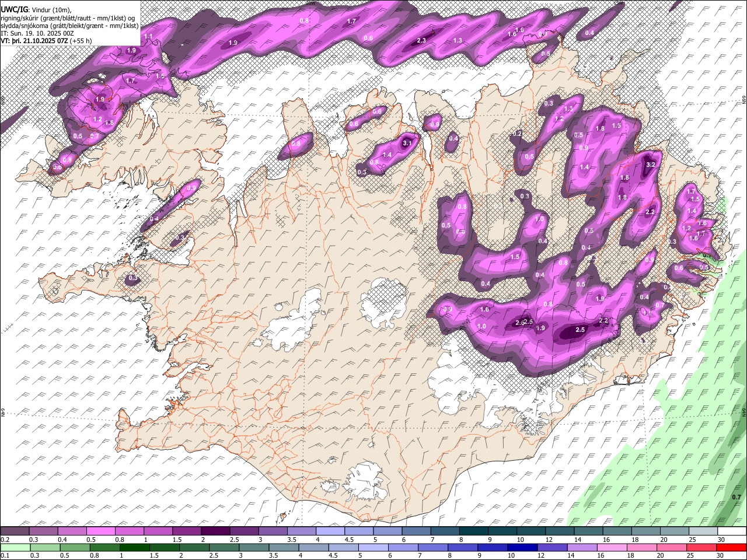Click the light lavender 4–4.5 snow legend swatch

(x=330, y=531)
